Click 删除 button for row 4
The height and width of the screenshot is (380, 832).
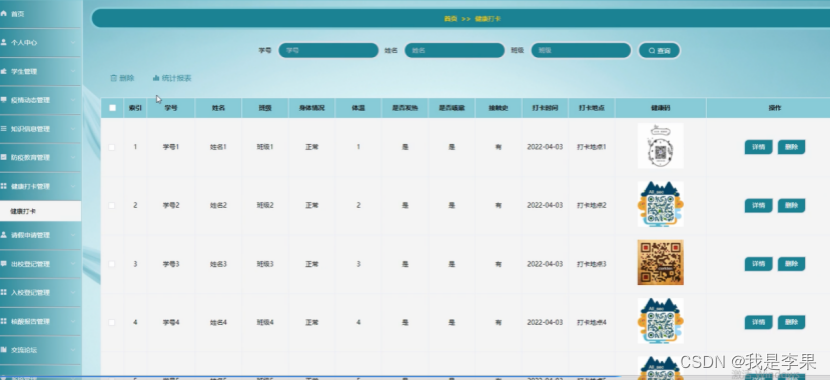[791, 322]
